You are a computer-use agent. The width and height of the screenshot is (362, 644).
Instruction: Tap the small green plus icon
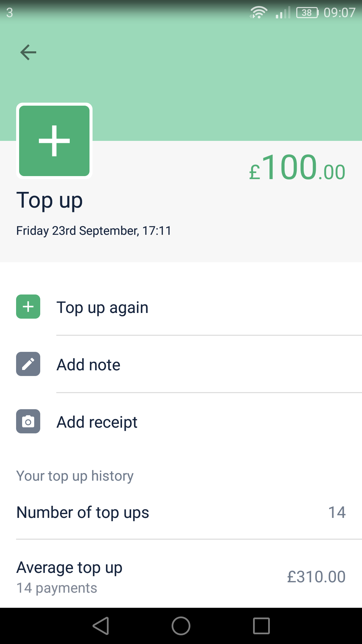click(28, 307)
